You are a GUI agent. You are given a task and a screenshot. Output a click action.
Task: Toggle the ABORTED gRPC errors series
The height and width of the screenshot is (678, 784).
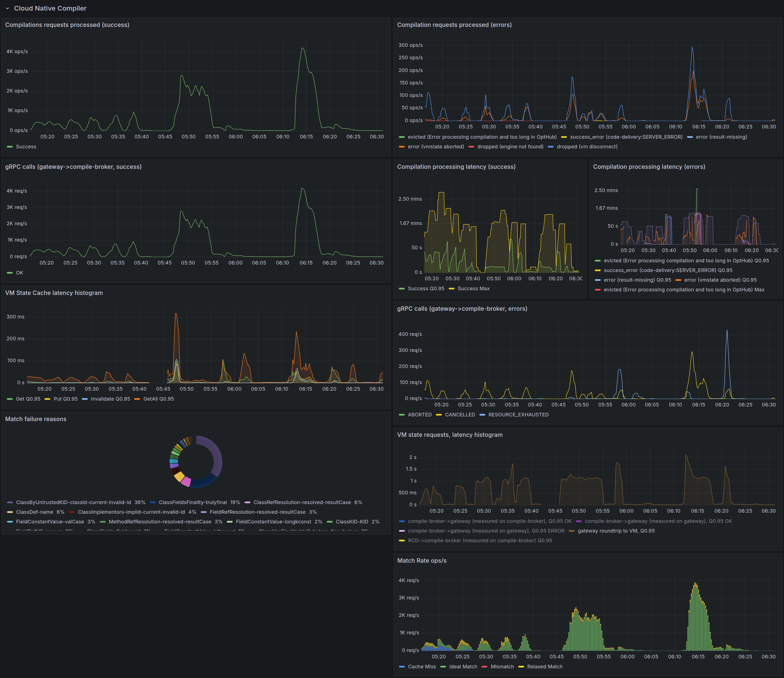(x=420, y=414)
